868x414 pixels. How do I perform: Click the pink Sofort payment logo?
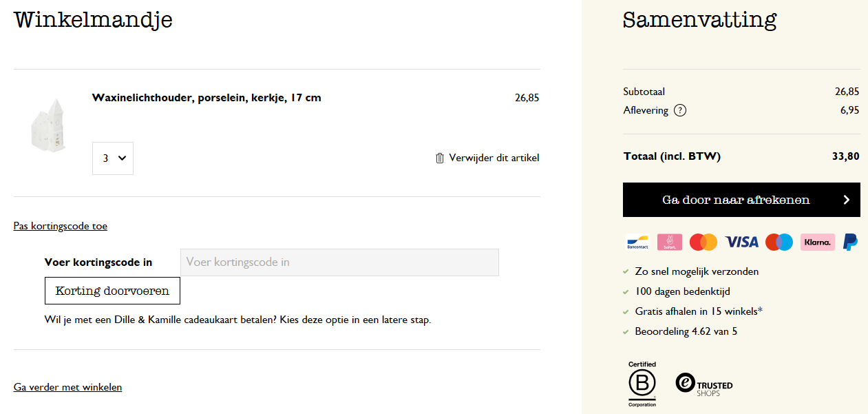click(x=669, y=242)
